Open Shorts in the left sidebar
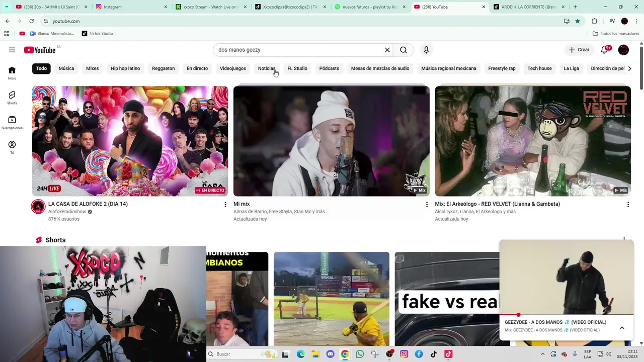This screenshot has height=362, width=644. coord(12,98)
